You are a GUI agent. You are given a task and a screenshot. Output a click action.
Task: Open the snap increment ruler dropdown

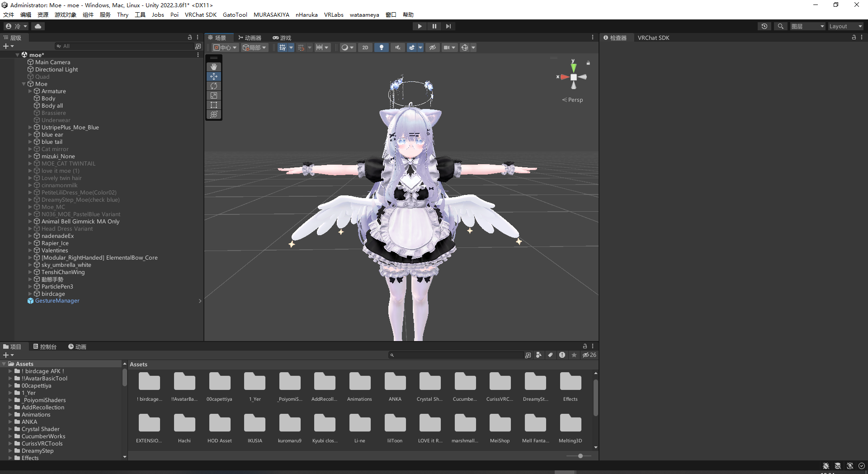323,47
